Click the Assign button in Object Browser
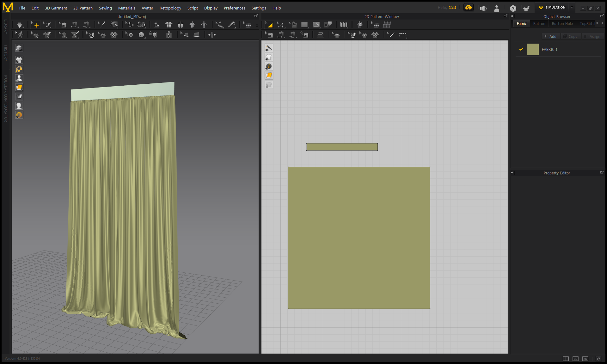Image resolution: width=607 pixels, height=364 pixels. [x=592, y=36]
